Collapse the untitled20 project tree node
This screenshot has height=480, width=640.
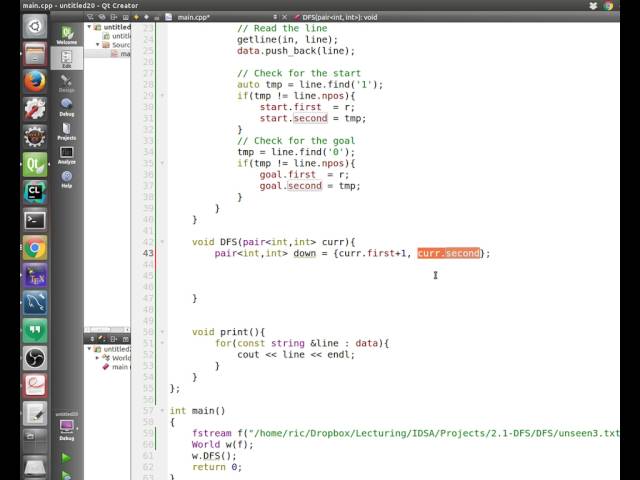tap(90, 27)
